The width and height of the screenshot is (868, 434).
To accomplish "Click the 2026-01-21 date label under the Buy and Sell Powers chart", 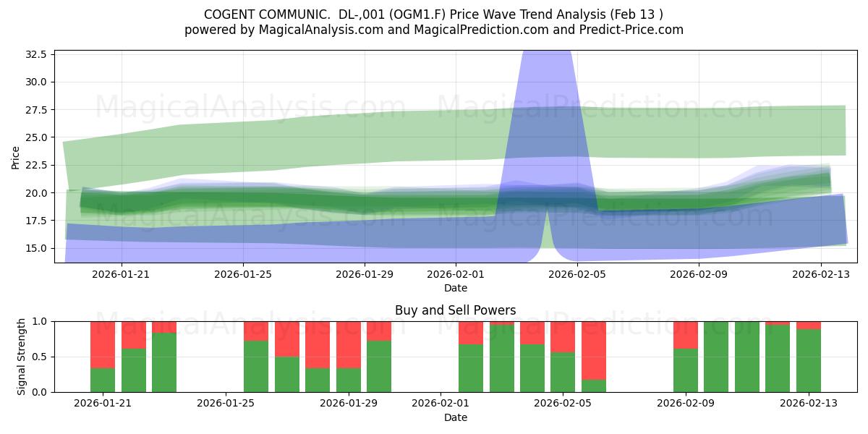I will click(103, 404).
